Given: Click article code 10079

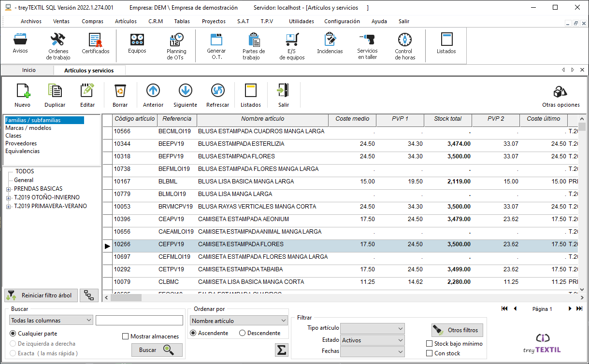Looking at the screenshot, I should pyautogui.click(x=122, y=282).
